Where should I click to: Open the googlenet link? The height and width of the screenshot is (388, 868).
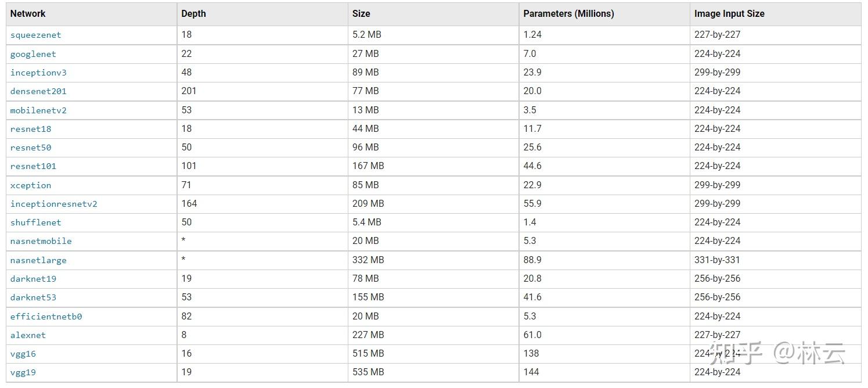[x=33, y=54]
